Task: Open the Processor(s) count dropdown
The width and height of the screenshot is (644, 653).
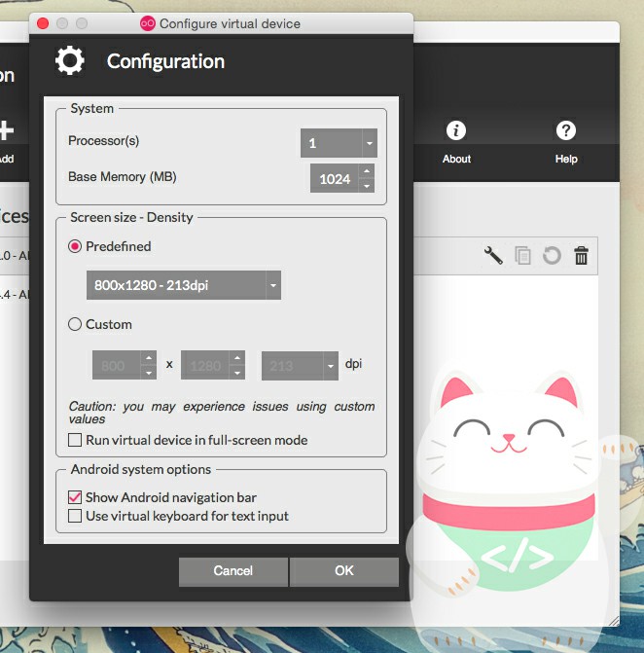Action: 339,143
